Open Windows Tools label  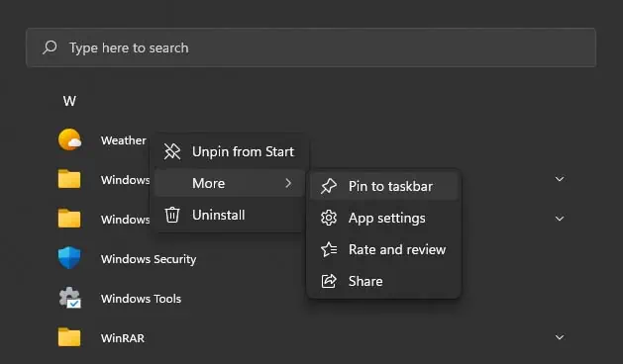pyautogui.click(x=141, y=299)
